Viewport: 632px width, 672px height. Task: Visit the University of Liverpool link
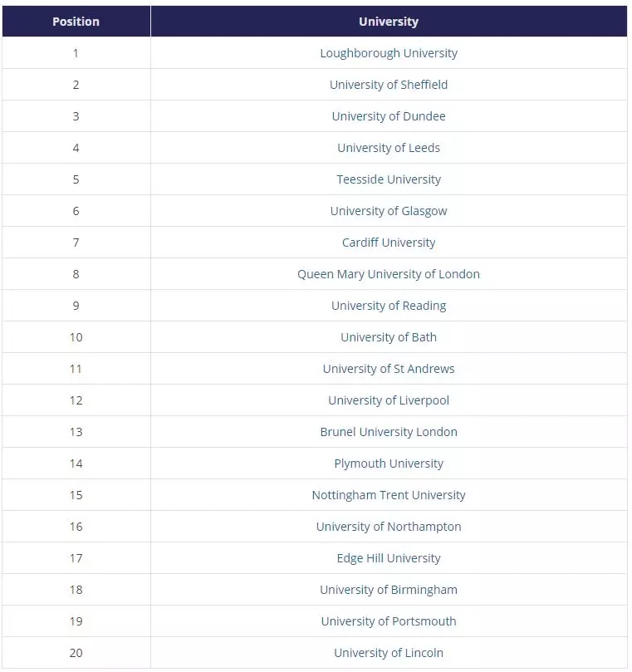[389, 400]
